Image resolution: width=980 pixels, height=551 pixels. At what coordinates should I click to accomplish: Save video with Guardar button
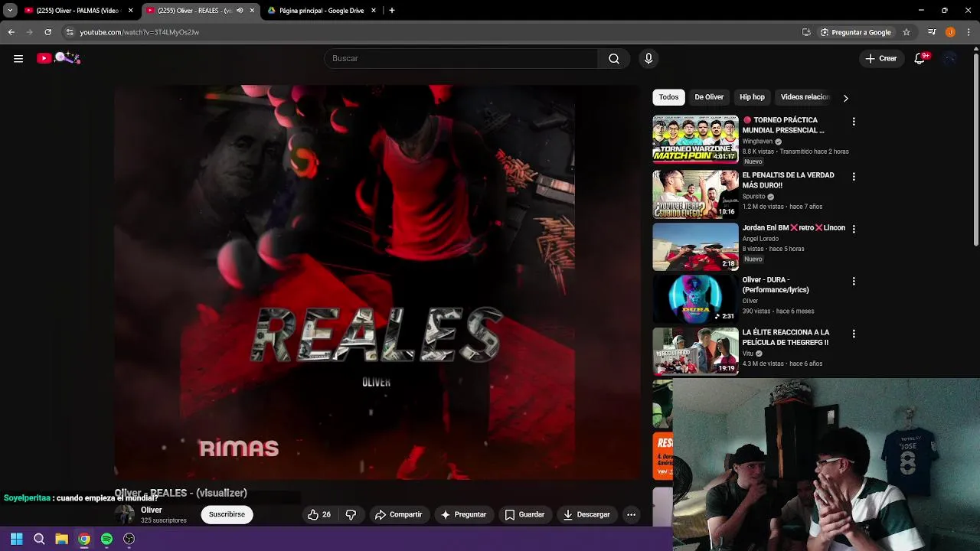[524, 514]
